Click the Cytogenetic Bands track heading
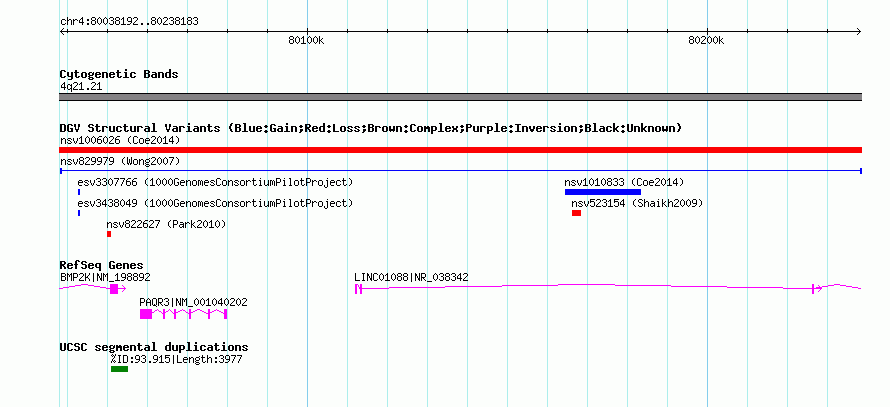The image size is (890, 407). pyautogui.click(x=119, y=74)
